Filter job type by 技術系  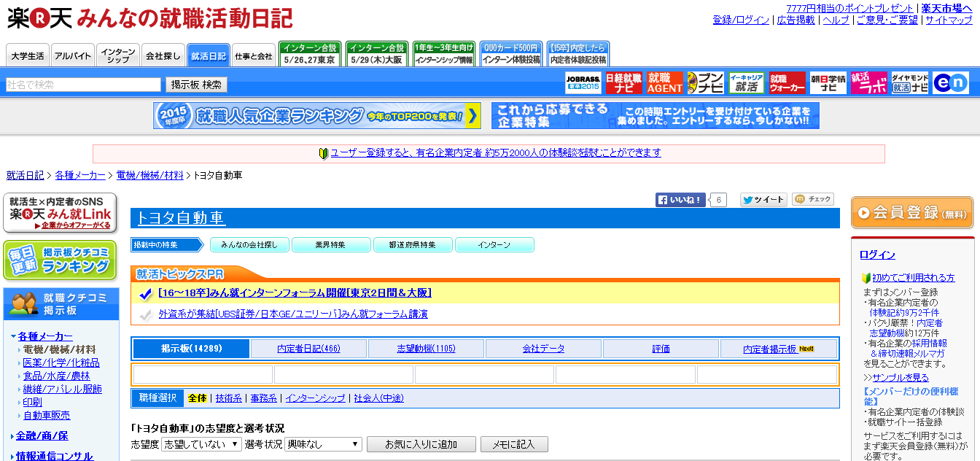pos(229,398)
